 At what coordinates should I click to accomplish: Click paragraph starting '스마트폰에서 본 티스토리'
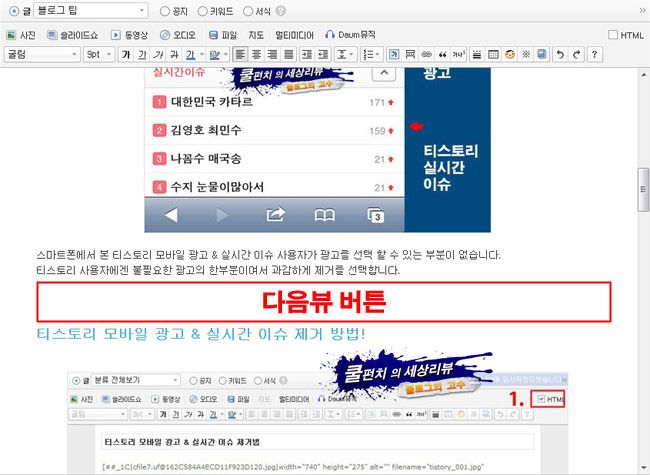click(x=268, y=254)
